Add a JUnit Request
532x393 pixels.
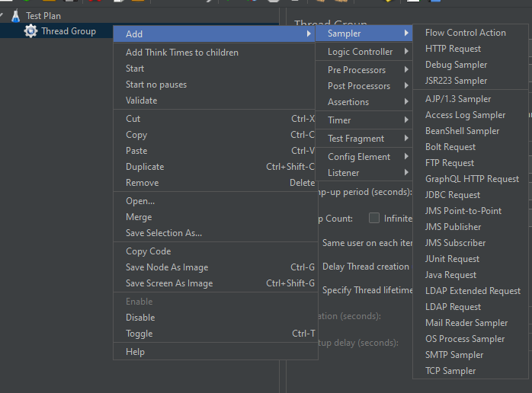470,259
